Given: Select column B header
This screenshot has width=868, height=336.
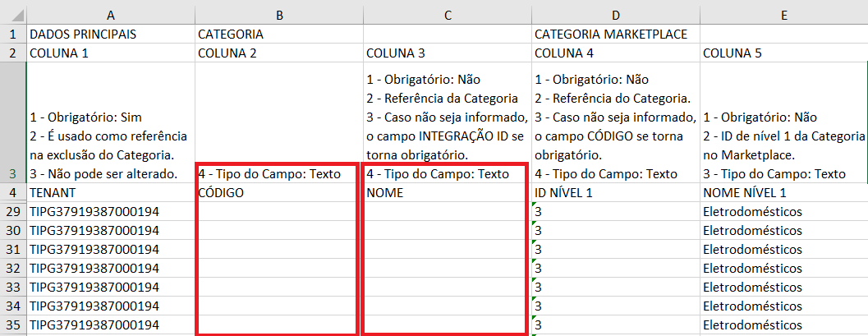Looking at the screenshot, I should [279, 14].
